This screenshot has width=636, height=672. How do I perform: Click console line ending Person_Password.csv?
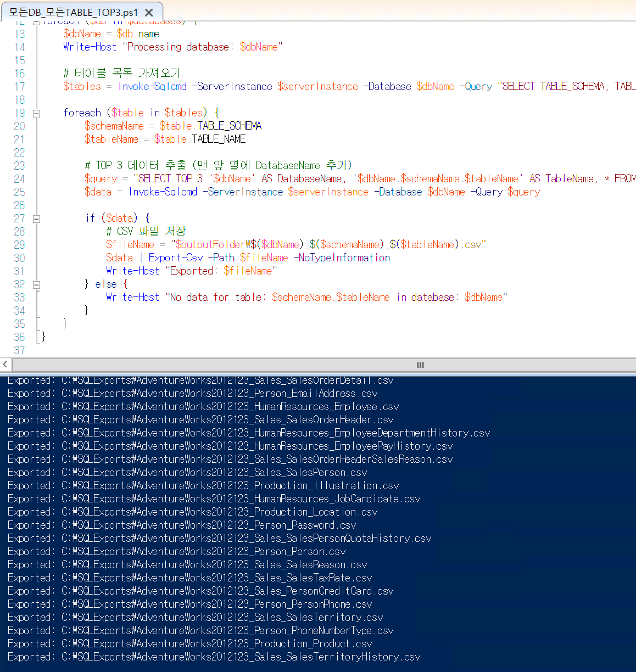[x=182, y=525]
